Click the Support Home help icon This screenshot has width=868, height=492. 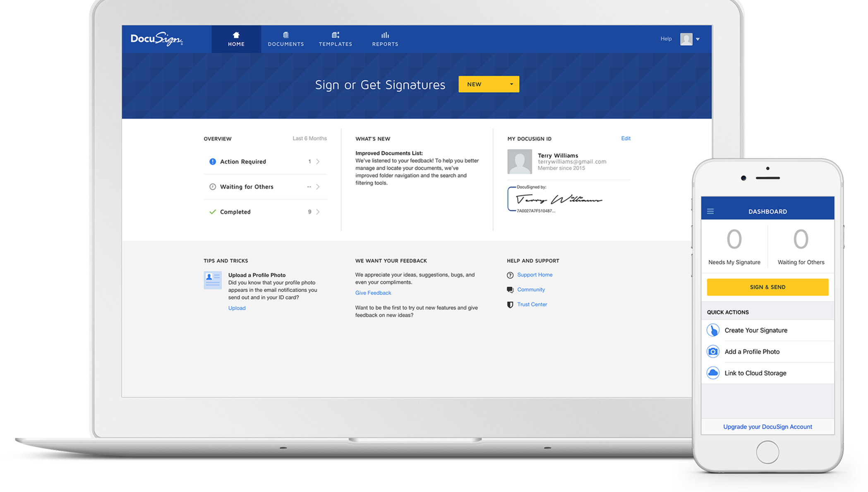510,274
